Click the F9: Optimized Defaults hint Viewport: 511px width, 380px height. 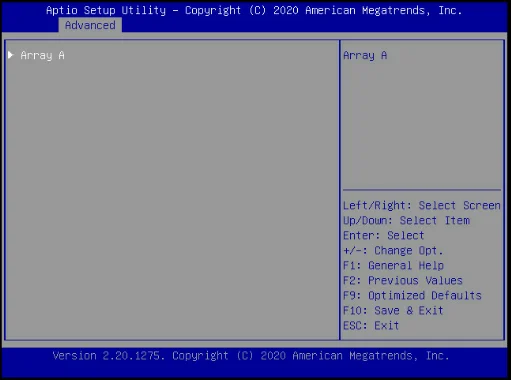412,295
